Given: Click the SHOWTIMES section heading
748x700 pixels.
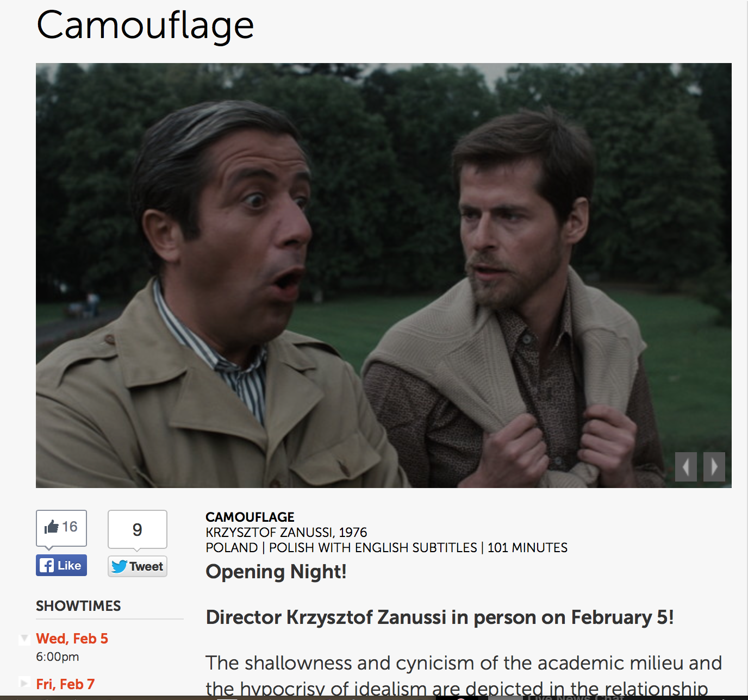Looking at the screenshot, I should [78, 606].
